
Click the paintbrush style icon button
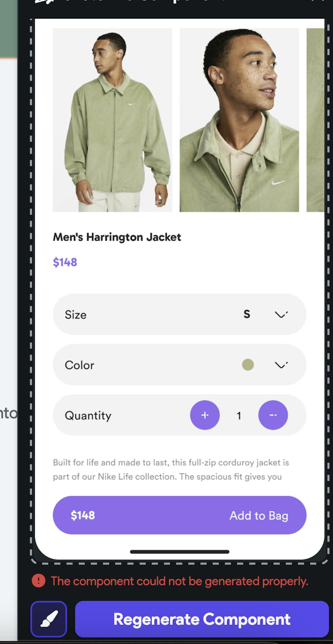click(x=49, y=619)
